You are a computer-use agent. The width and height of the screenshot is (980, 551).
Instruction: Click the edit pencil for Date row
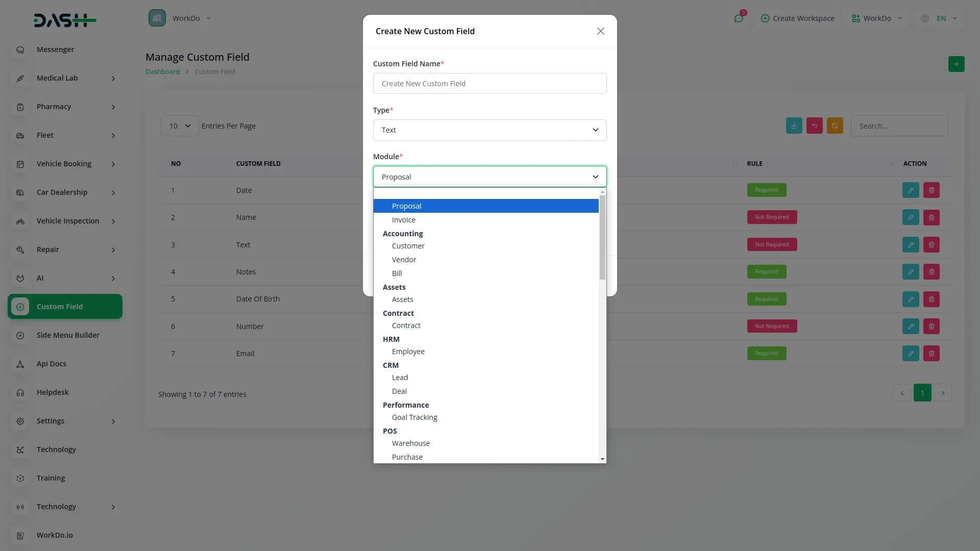pos(911,190)
